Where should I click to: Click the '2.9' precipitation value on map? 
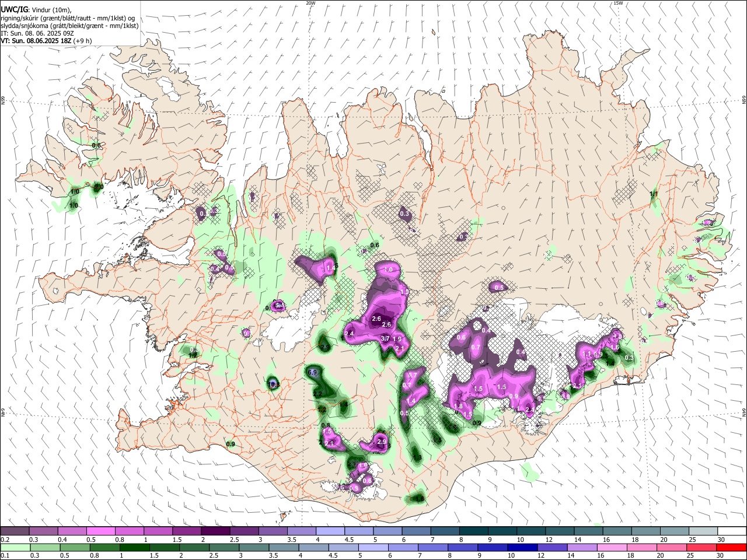point(382,442)
